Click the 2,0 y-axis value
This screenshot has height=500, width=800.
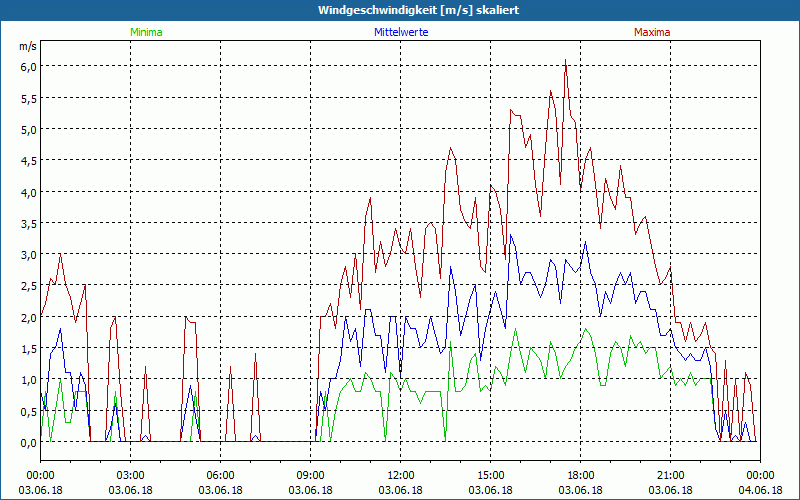point(29,317)
